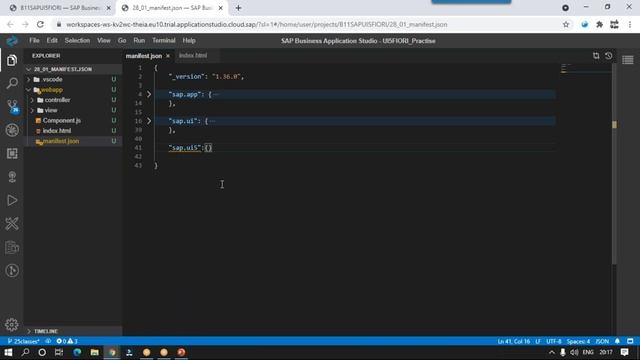Open the Run and Debug play icon

(12, 200)
